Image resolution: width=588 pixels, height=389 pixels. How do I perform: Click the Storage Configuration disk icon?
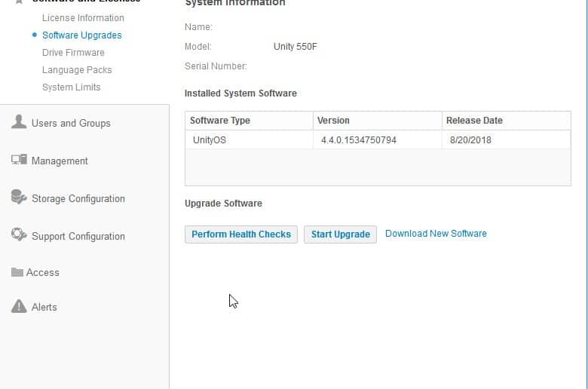[19, 197]
